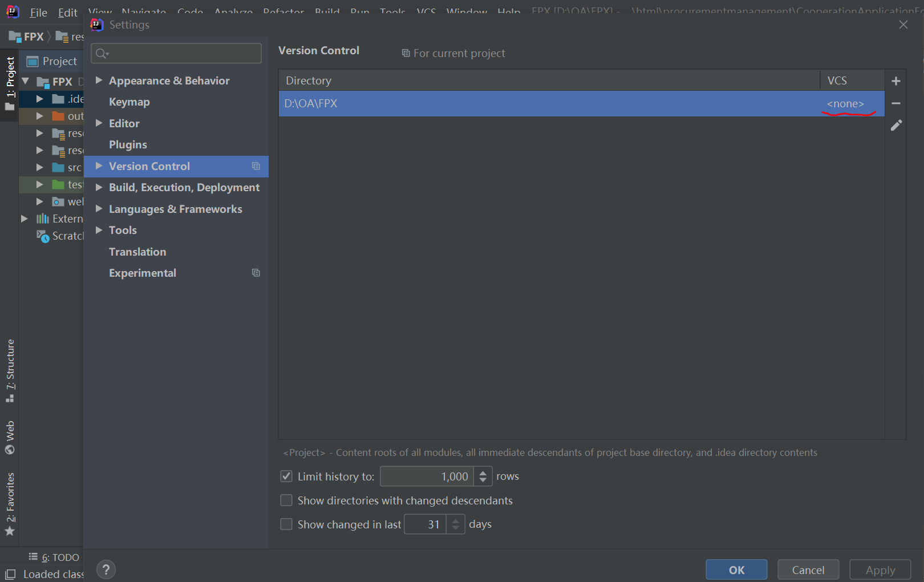Screen dimensions: 924x582
Task: Click project-level icon next to Experimental
Action: 256,273
